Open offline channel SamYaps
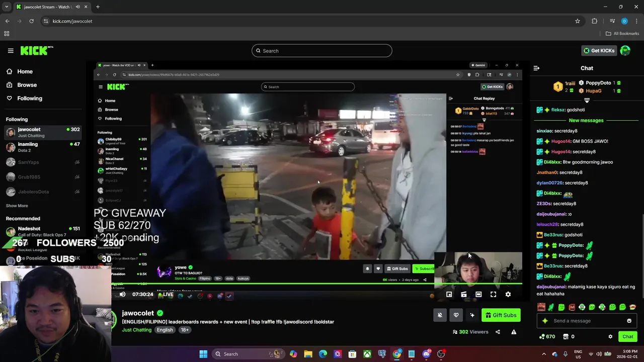Image resolution: width=644 pixels, height=362 pixels. (43, 162)
